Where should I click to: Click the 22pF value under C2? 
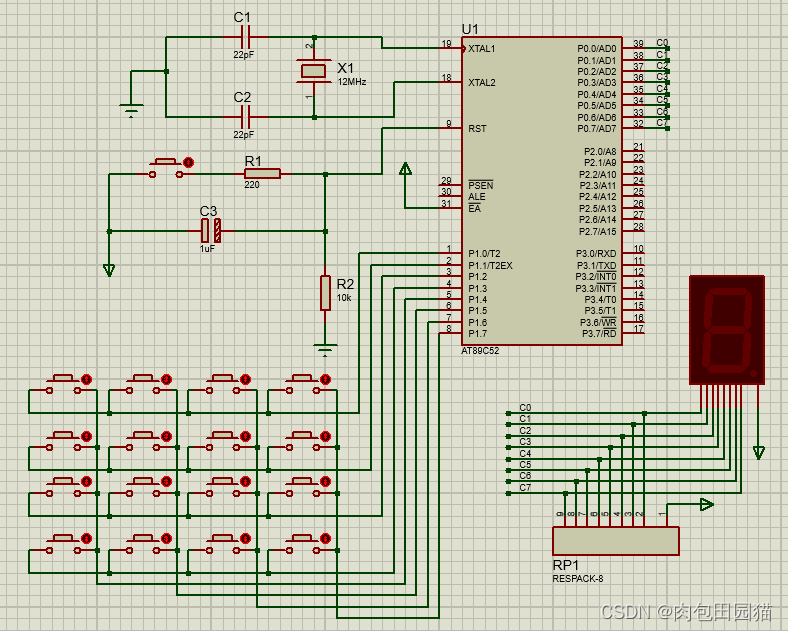(243, 134)
